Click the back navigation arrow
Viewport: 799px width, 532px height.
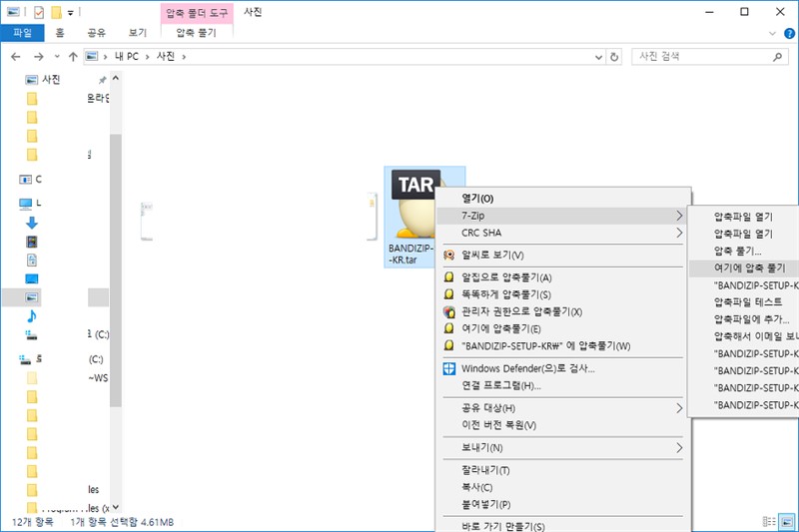click(x=16, y=57)
